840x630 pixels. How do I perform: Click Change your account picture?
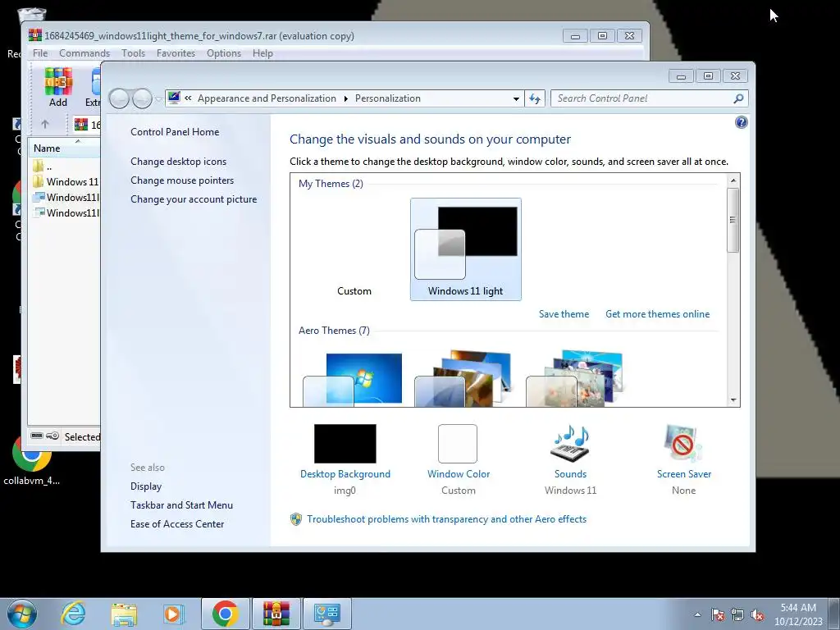coord(194,199)
